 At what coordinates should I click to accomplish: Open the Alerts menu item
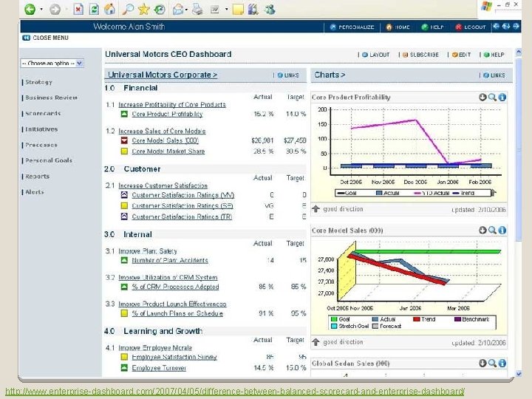[34, 192]
